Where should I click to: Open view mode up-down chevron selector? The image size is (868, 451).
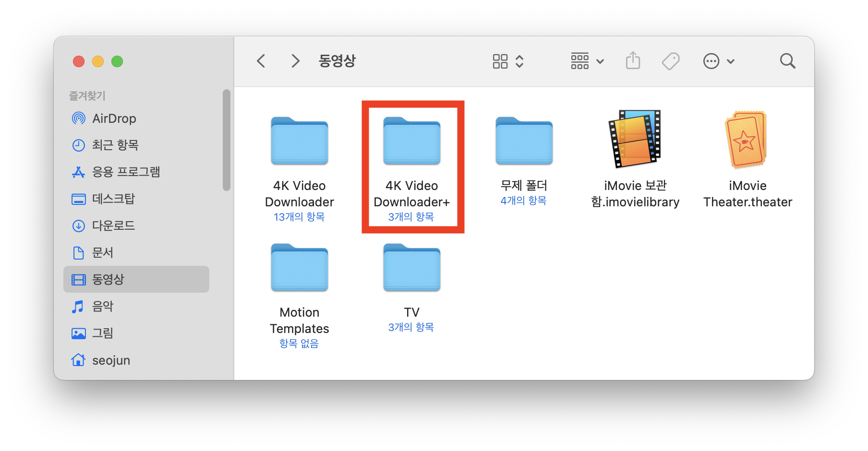[x=519, y=61]
